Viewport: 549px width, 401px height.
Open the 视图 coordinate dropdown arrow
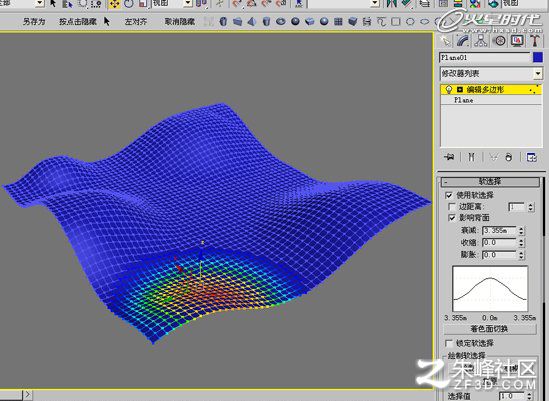click(188, 4)
